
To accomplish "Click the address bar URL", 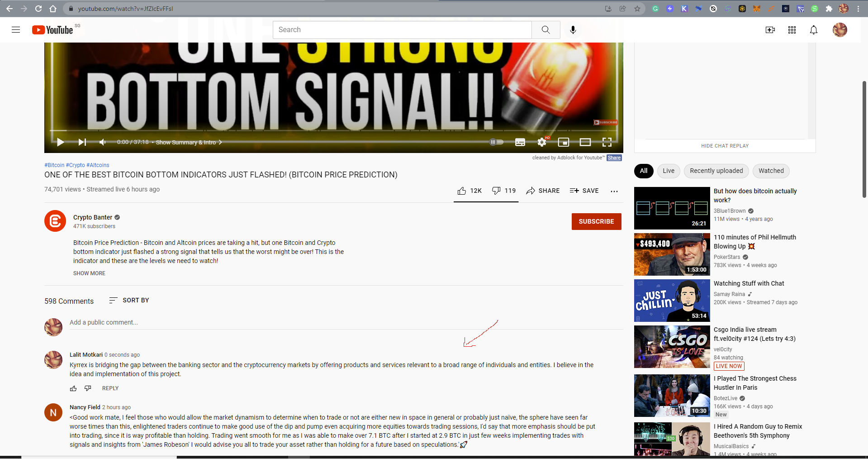I will click(x=125, y=9).
